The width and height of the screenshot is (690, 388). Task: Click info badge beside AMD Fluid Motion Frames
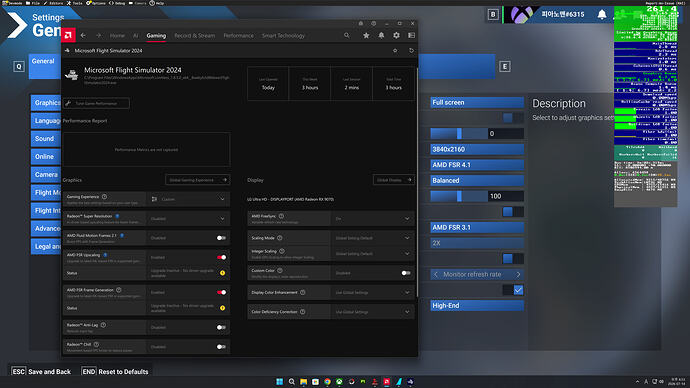122,235
